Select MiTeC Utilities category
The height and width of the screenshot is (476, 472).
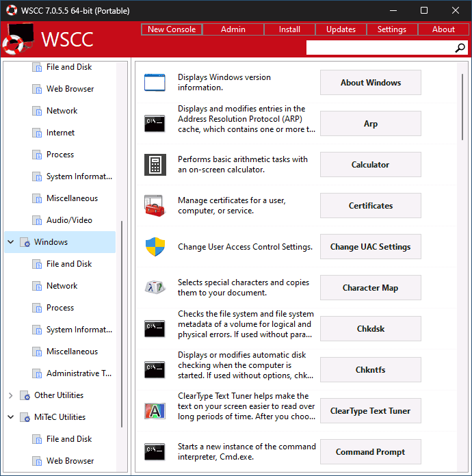(x=60, y=417)
